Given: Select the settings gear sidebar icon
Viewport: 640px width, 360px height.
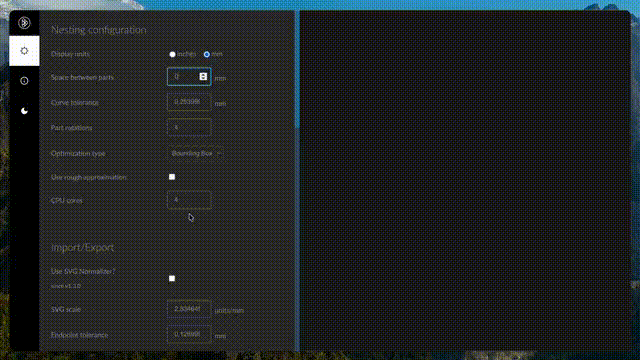Looking at the screenshot, I should tap(24, 51).
